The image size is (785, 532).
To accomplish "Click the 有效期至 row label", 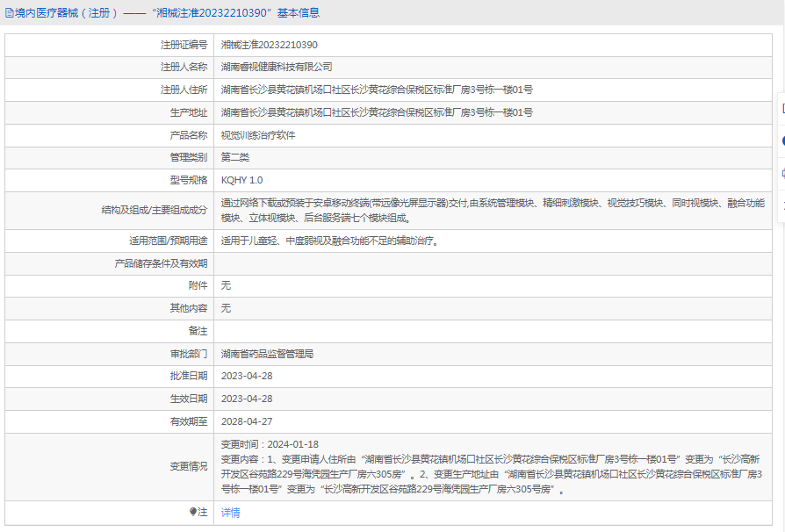I will 189,421.
